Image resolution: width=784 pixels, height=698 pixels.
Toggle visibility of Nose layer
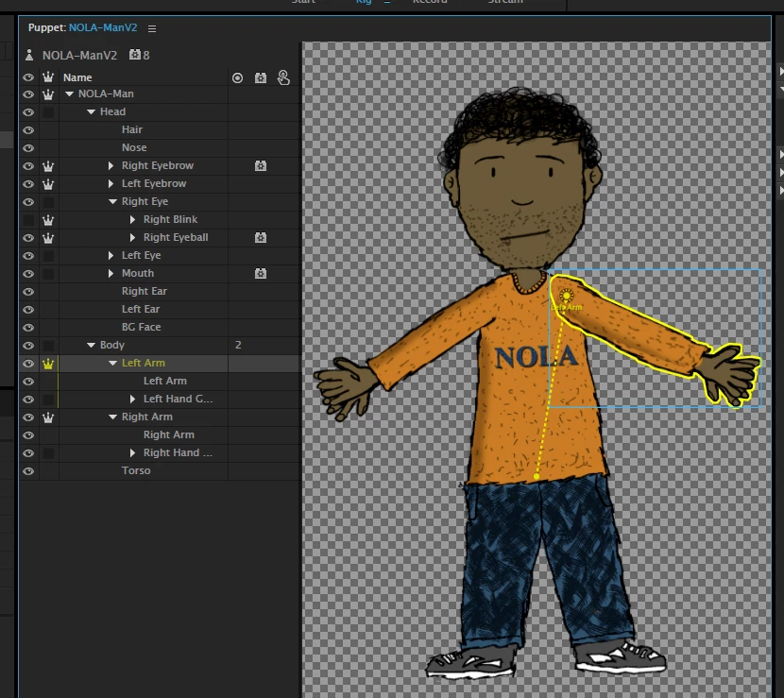28,148
